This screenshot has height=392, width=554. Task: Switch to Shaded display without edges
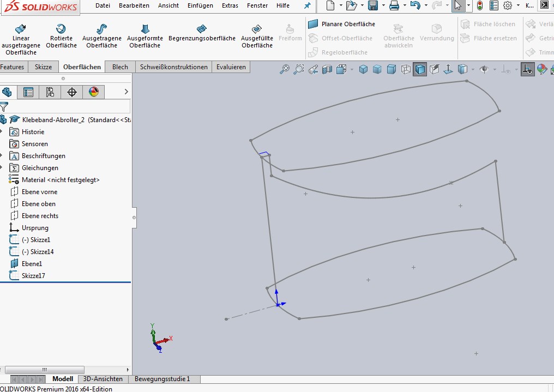(x=377, y=69)
